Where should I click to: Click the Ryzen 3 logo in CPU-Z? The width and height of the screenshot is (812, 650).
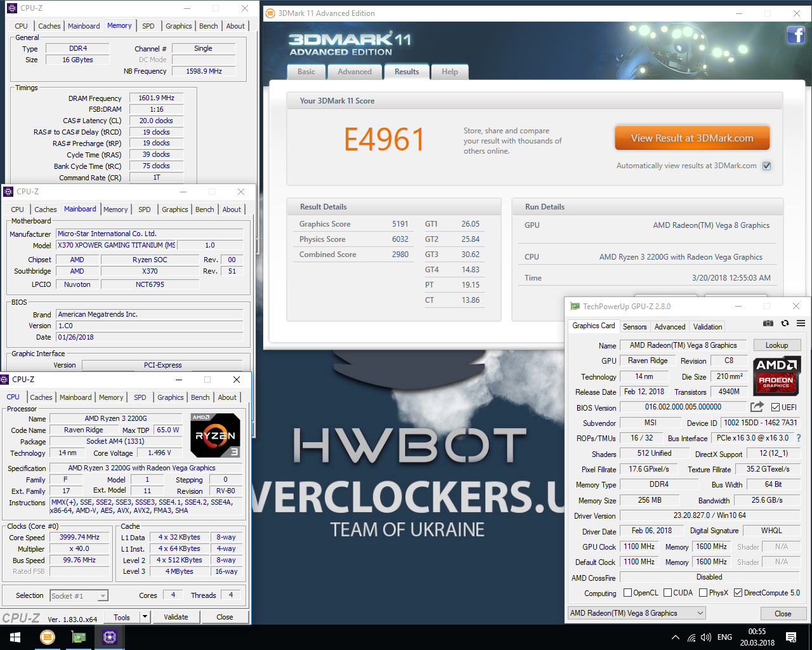pyautogui.click(x=215, y=435)
